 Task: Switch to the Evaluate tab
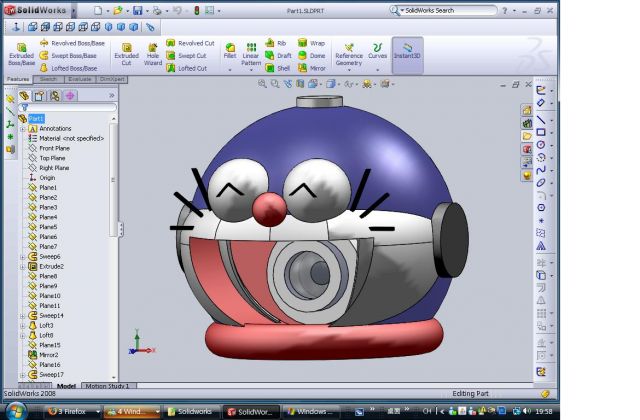tap(80, 79)
